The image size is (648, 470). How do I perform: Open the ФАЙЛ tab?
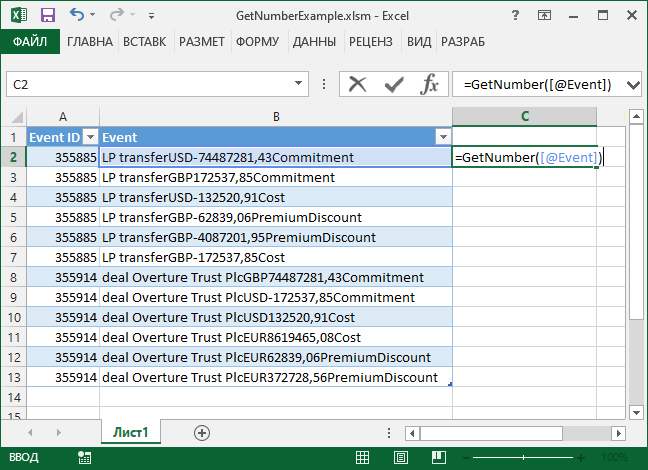pos(30,41)
